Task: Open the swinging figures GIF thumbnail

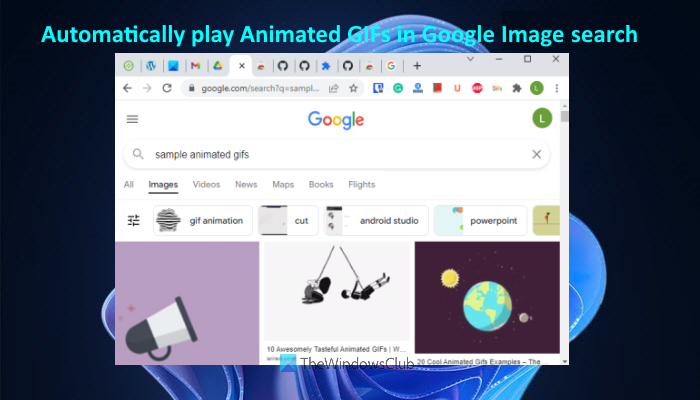Action: click(x=337, y=292)
